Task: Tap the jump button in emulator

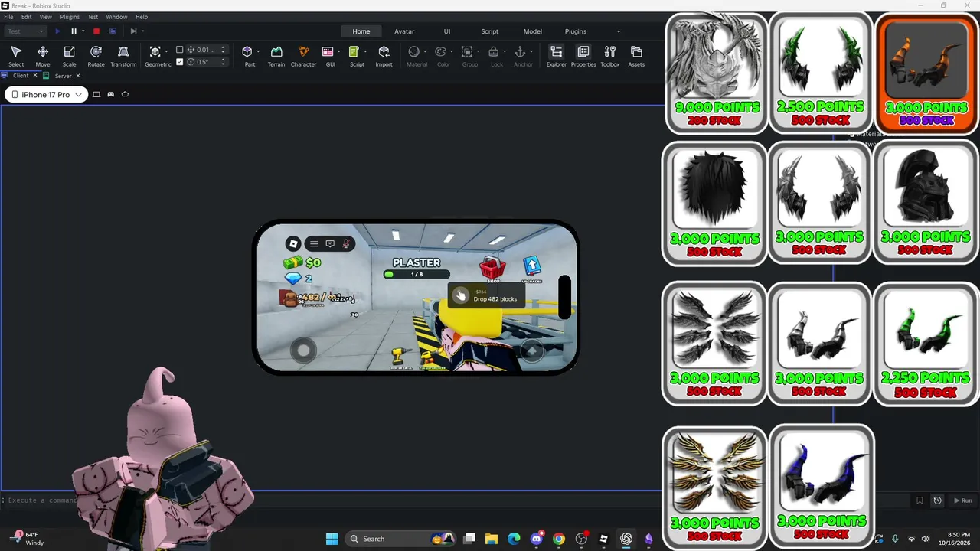Action: click(x=531, y=350)
